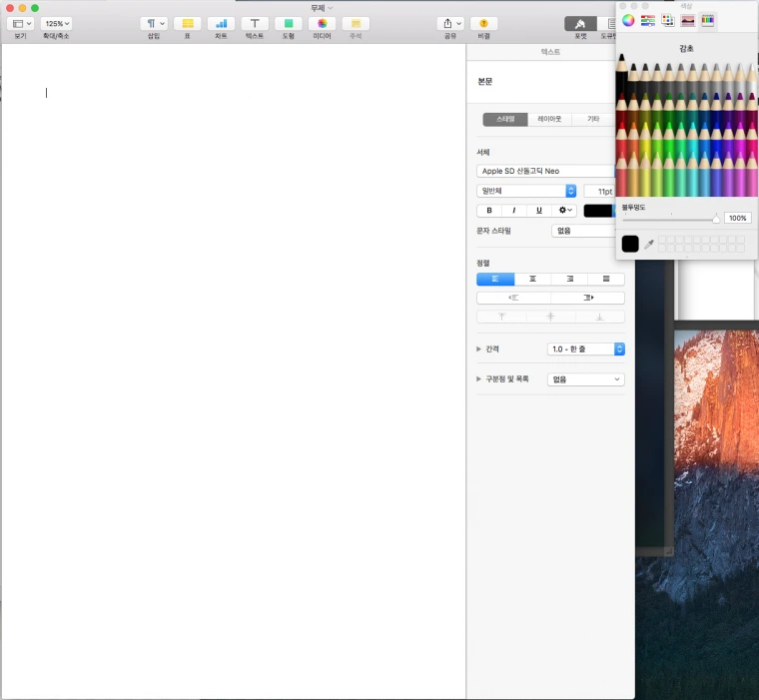Increase the paragraph indent

[587, 298]
